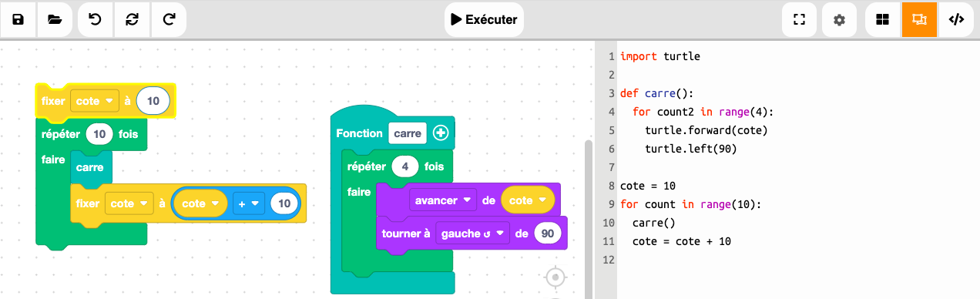This screenshot has width=980, height=299.
Task: Add a parameter to the carre function
Action: (x=441, y=133)
